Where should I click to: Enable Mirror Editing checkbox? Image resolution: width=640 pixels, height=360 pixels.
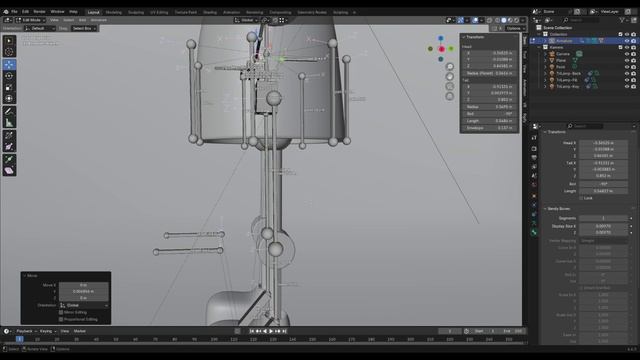pos(61,313)
